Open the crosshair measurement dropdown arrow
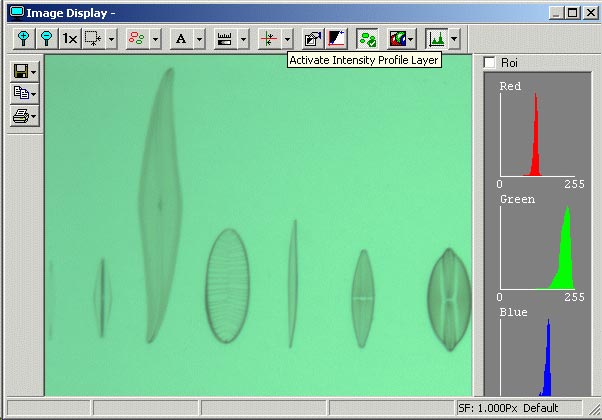 tap(287, 39)
